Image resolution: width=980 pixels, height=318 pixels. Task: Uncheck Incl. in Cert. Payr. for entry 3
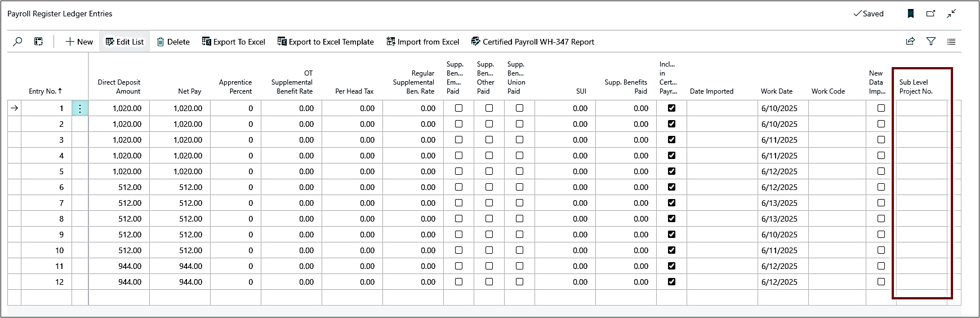[671, 140]
